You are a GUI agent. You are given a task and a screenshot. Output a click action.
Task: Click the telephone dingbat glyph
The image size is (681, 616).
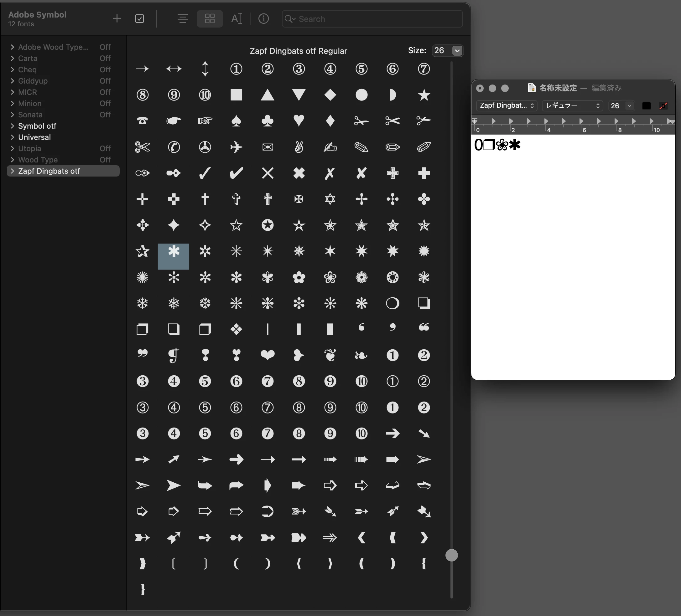pyautogui.click(x=142, y=121)
